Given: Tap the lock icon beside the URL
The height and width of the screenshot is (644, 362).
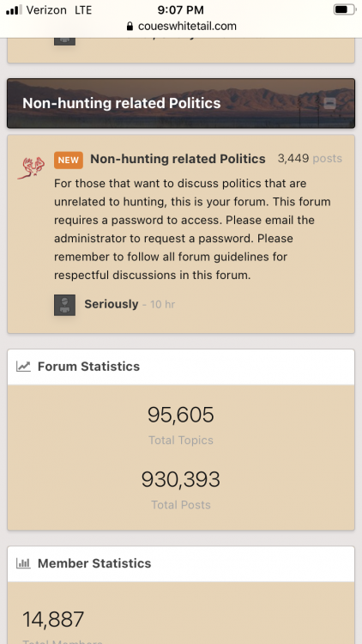Looking at the screenshot, I should point(130,27).
